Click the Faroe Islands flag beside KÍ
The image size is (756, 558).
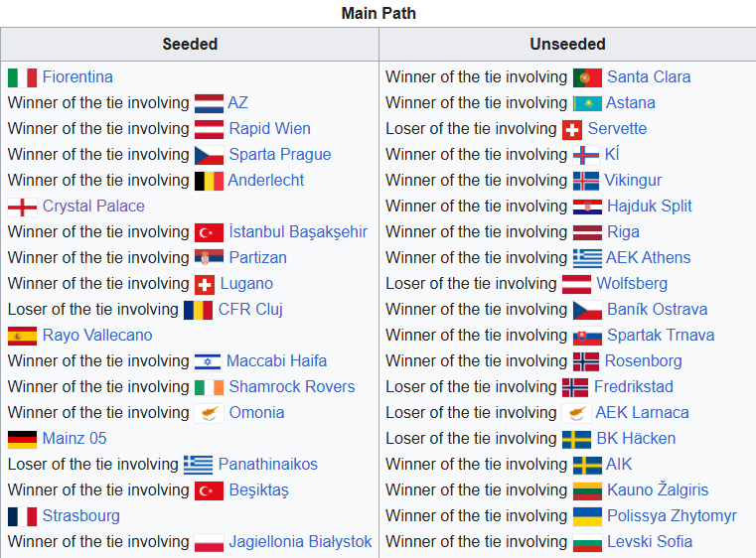click(586, 155)
